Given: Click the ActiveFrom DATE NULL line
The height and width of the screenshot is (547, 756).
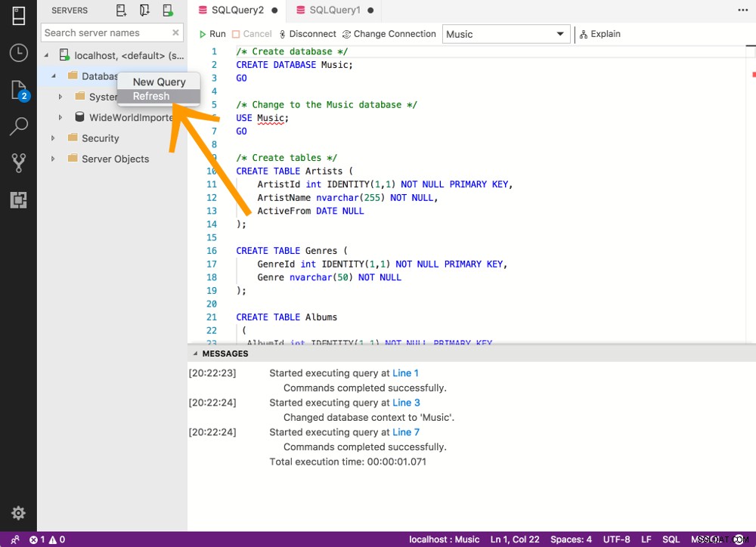Looking at the screenshot, I should (x=311, y=211).
